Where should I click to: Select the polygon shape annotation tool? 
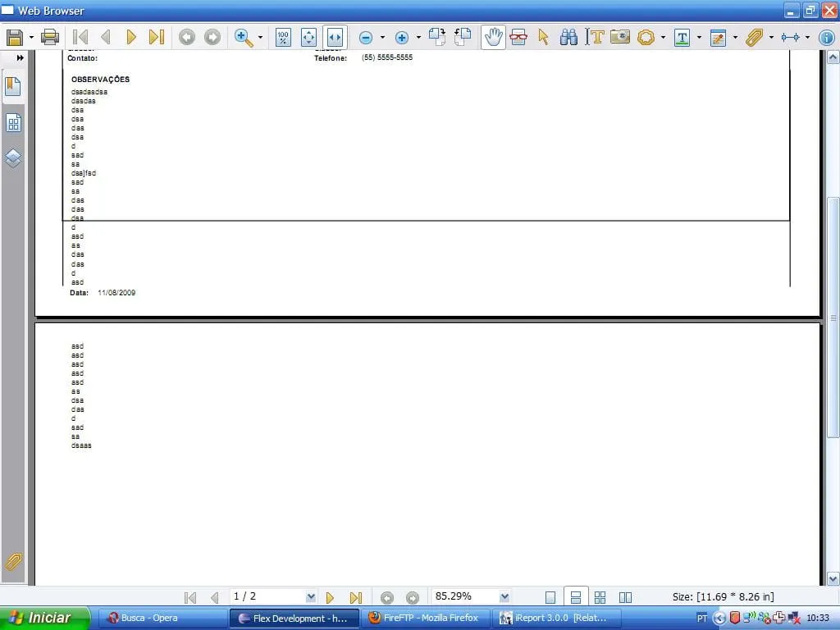pyautogui.click(x=646, y=38)
